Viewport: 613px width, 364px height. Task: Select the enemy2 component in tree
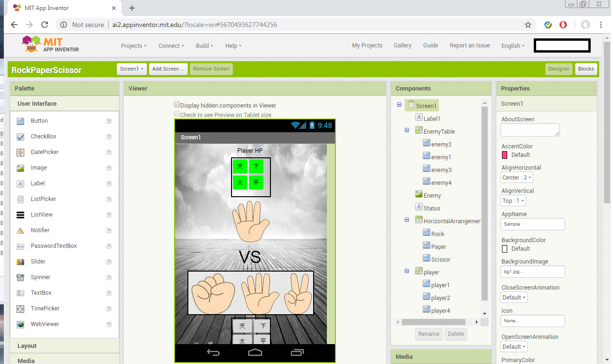(x=441, y=144)
